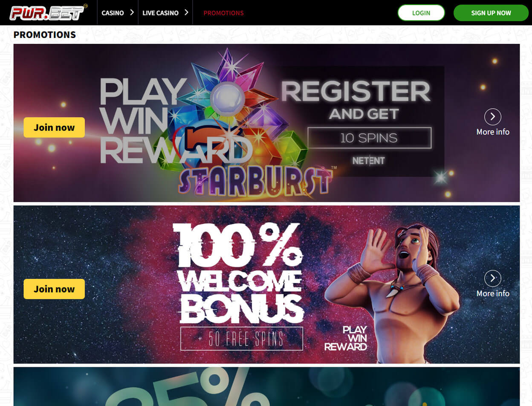Click circled arrow icon on Starburst banner
Image resolution: width=532 pixels, height=406 pixels.
click(x=493, y=117)
